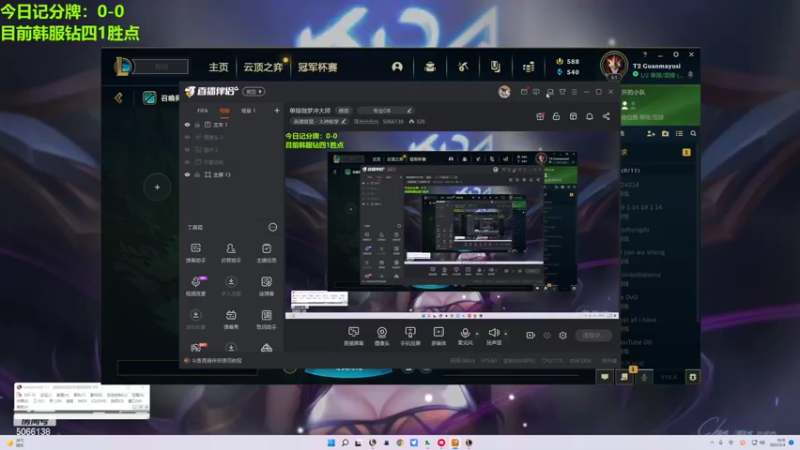Open League client settings gear at bottom right
800x450 pixels.
(692, 377)
